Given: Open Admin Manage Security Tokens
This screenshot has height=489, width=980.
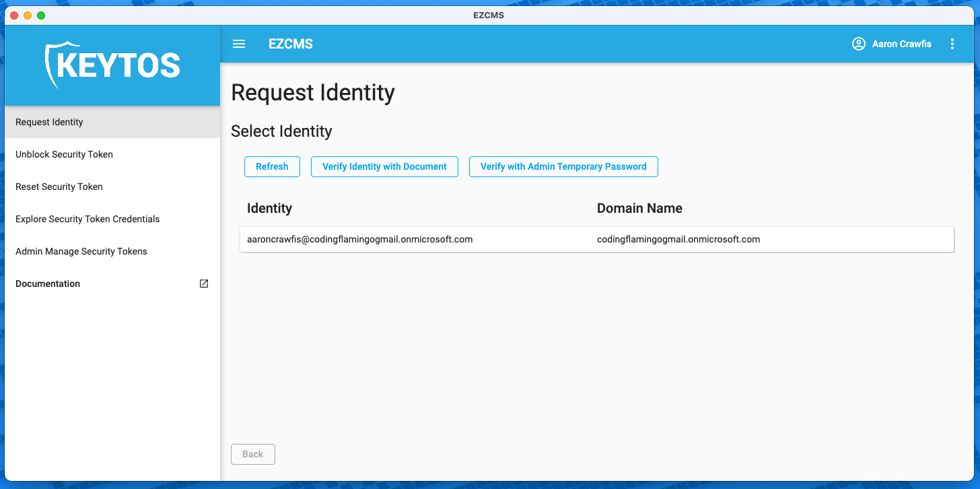Looking at the screenshot, I should click(81, 251).
